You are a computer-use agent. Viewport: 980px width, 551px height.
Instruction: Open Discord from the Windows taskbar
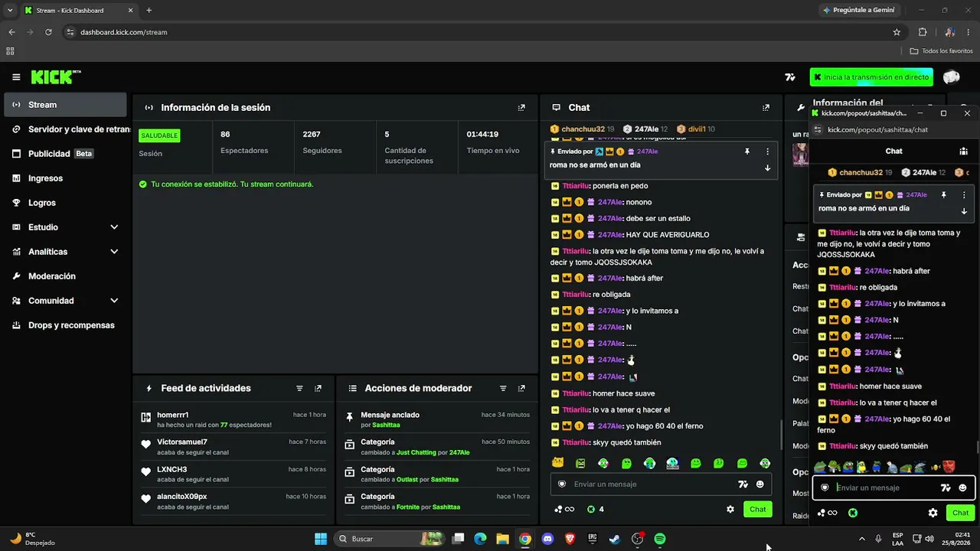pyautogui.click(x=547, y=539)
